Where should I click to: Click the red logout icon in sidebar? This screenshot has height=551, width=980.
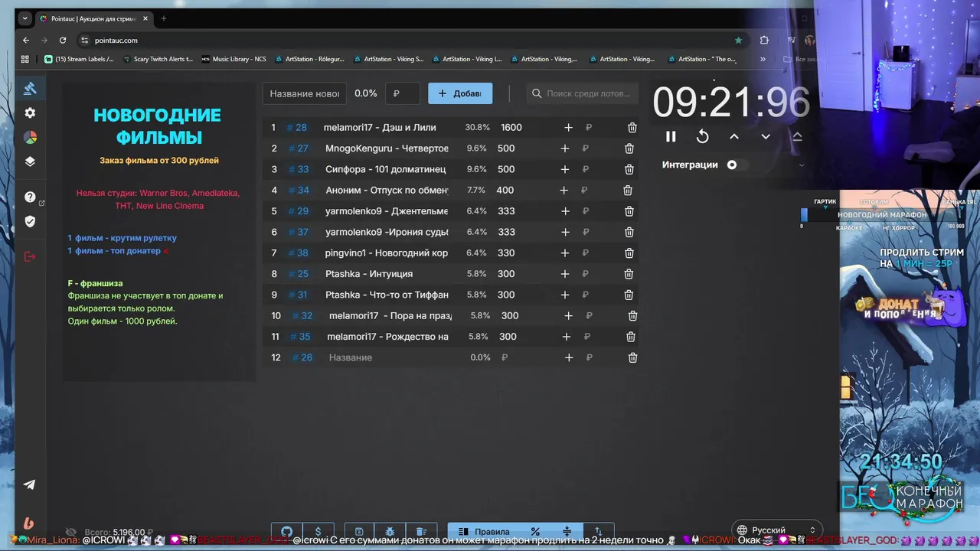point(30,256)
